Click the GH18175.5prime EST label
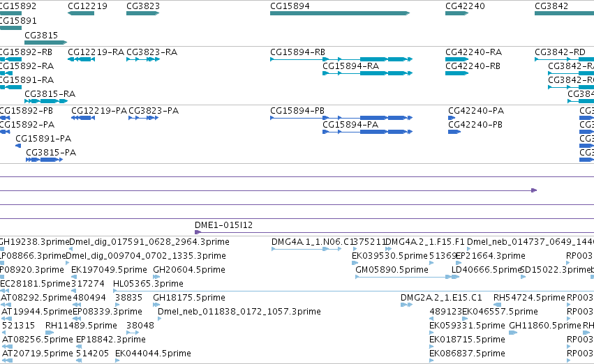This screenshot has width=594, height=364. 189,297
